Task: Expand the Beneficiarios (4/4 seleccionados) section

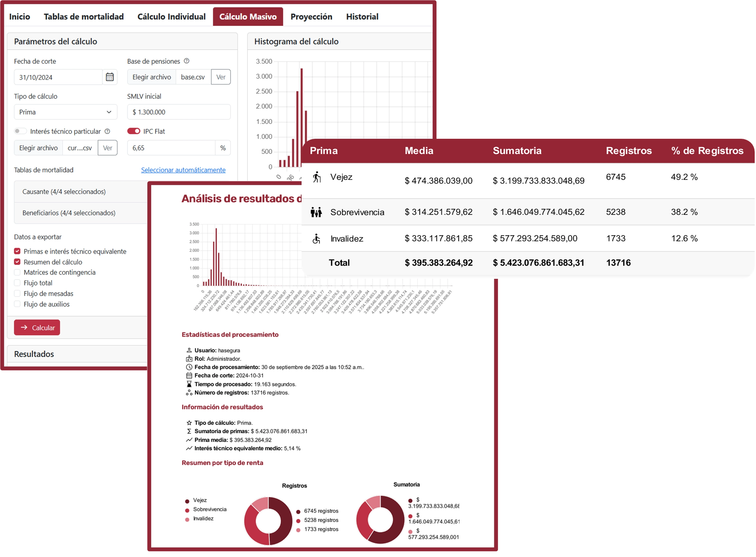Action: (x=81, y=213)
